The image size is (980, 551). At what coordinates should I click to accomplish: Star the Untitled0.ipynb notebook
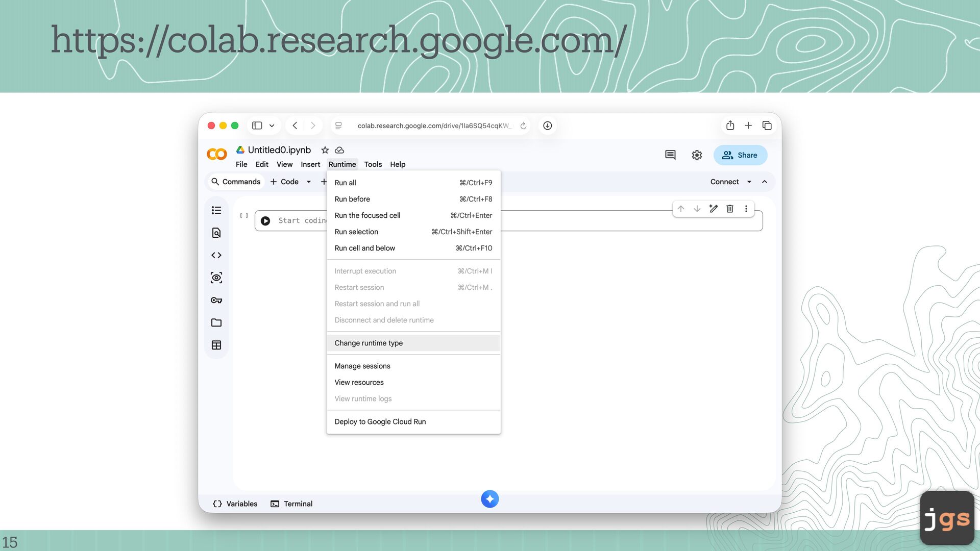coord(325,150)
